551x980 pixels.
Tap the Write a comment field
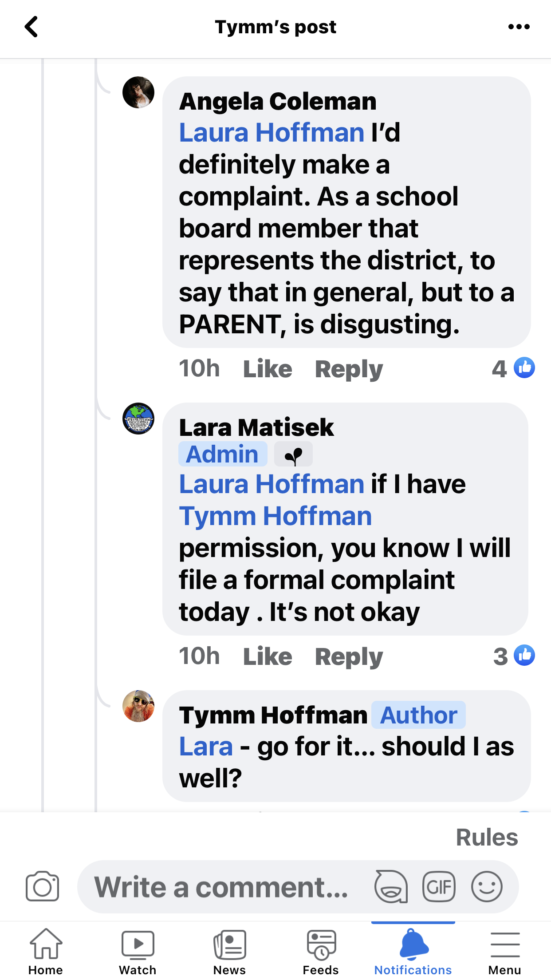(222, 886)
